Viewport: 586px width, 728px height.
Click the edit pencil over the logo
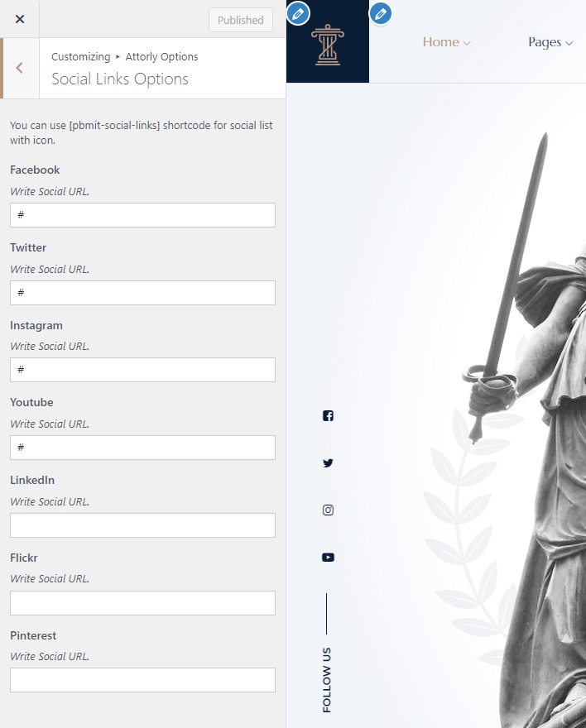pos(298,13)
